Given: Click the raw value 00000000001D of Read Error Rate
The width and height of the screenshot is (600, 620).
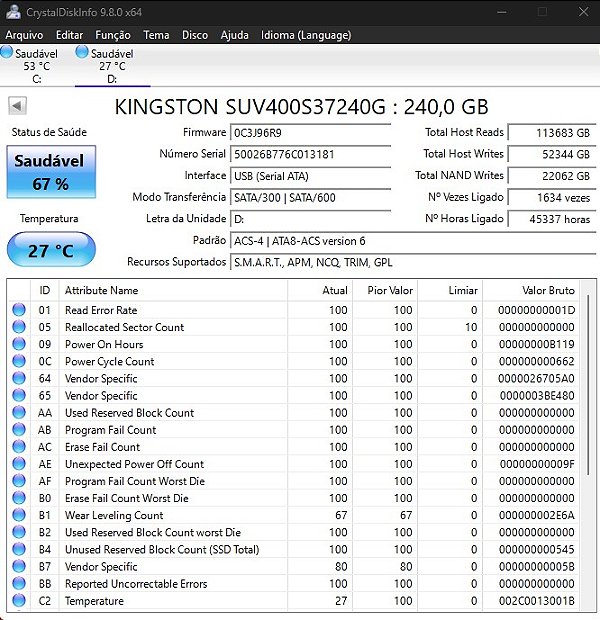Looking at the screenshot, I should 536,310.
